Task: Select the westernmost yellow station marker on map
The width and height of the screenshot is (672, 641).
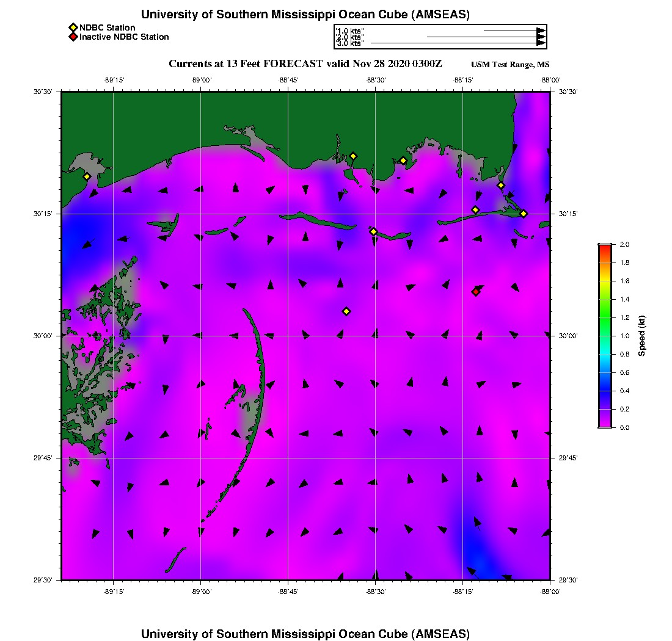Action: [87, 176]
